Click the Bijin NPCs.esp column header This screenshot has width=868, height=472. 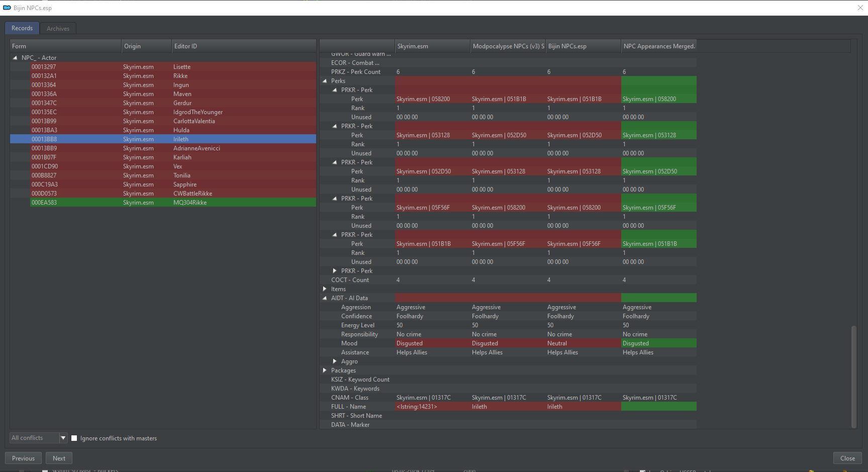tap(584, 46)
